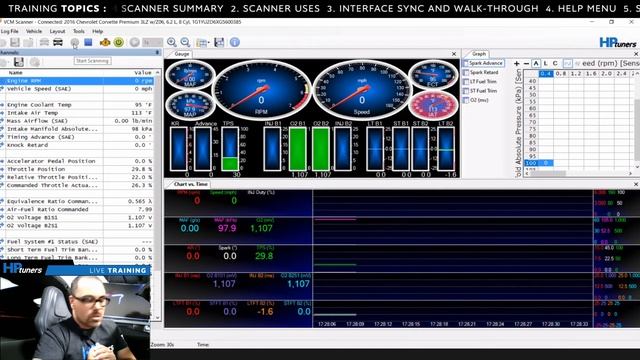640x360 pixels.
Task: Click the L button in Graph toolbar
Action: click(x=545, y=63)
